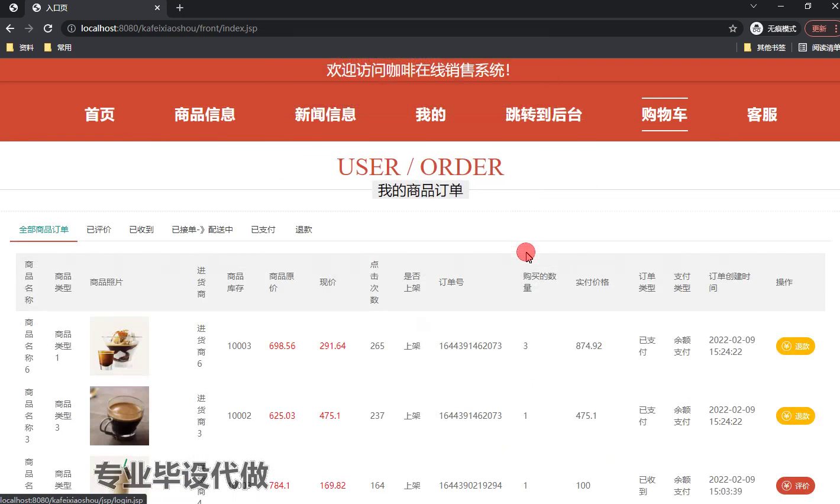Open the 常用 bookmark folder
Viewport: 840px width, 504px height.
coord(58,47)
